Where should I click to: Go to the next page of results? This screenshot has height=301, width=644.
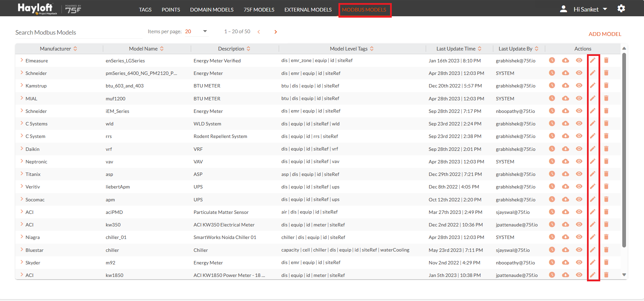tap(276, 32)
